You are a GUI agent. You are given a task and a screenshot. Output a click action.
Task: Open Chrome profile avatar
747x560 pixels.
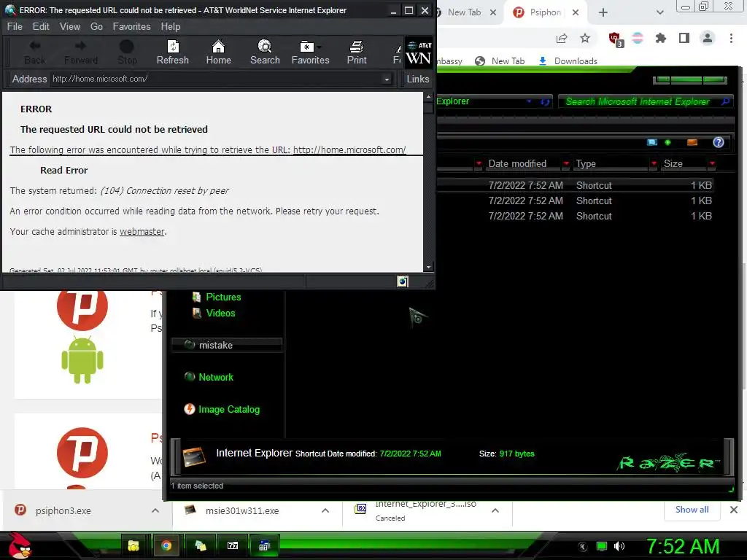(708, 38)
